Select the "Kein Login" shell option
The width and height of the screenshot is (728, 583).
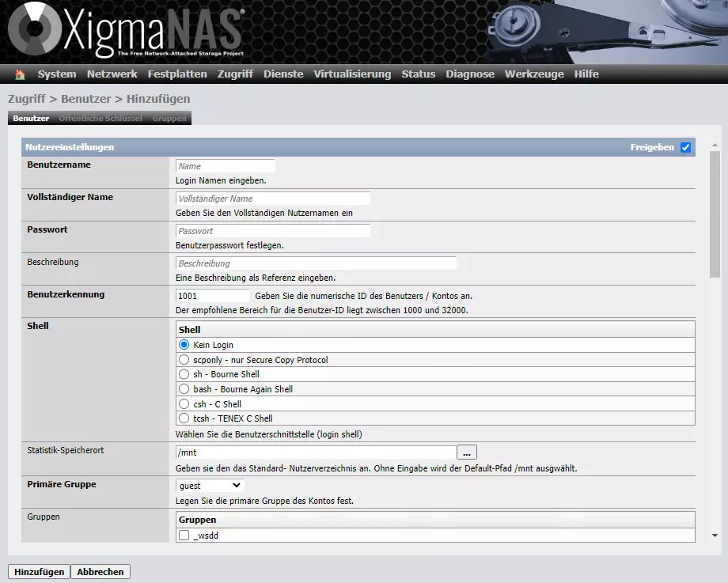coord(184,344)
